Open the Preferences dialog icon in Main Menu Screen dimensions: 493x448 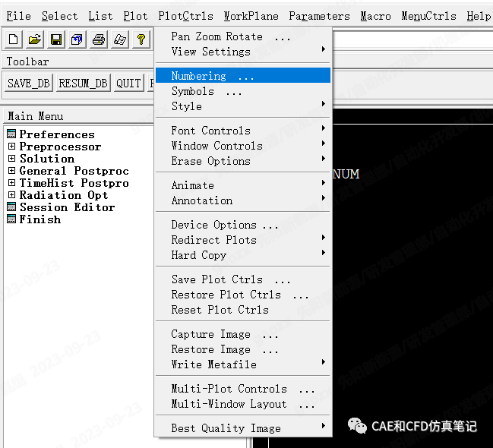11,134
